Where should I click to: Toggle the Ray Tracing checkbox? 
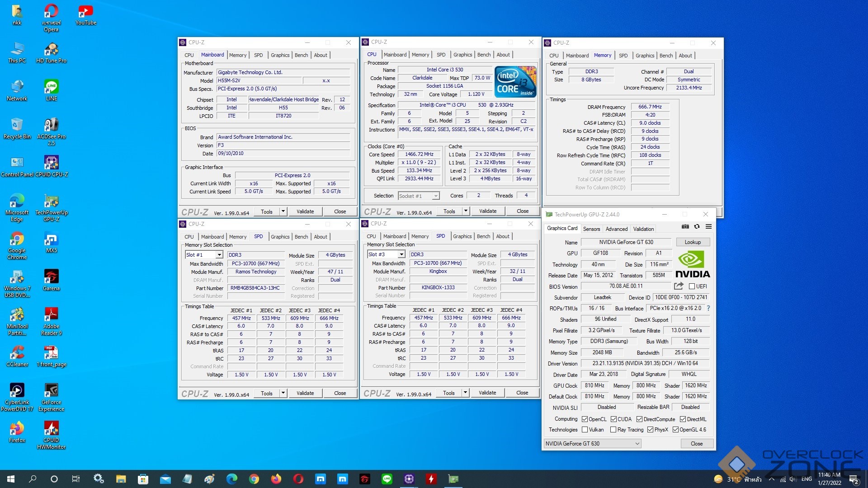613,430
